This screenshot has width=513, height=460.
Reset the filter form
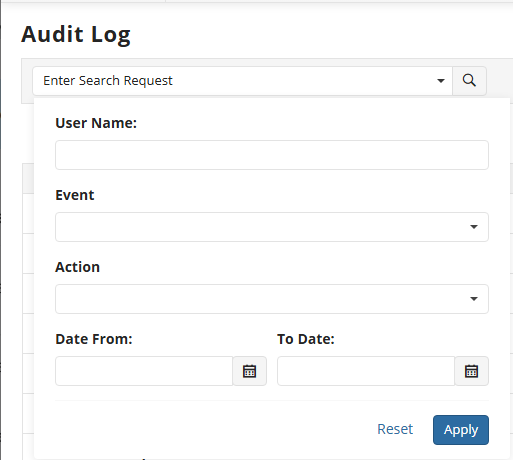[395, 429]
